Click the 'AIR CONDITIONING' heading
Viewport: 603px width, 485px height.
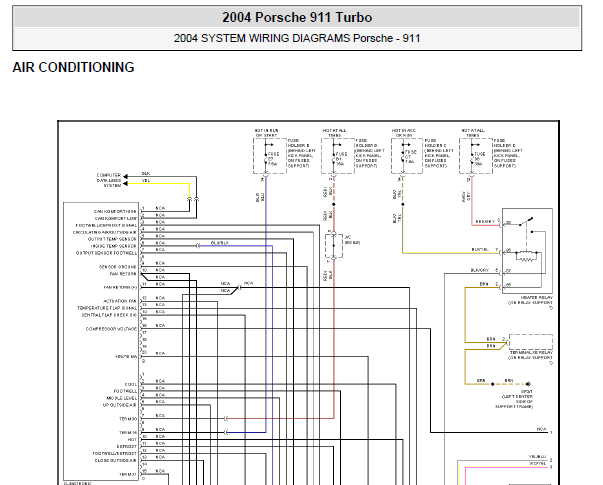click(x=73, y=67)
